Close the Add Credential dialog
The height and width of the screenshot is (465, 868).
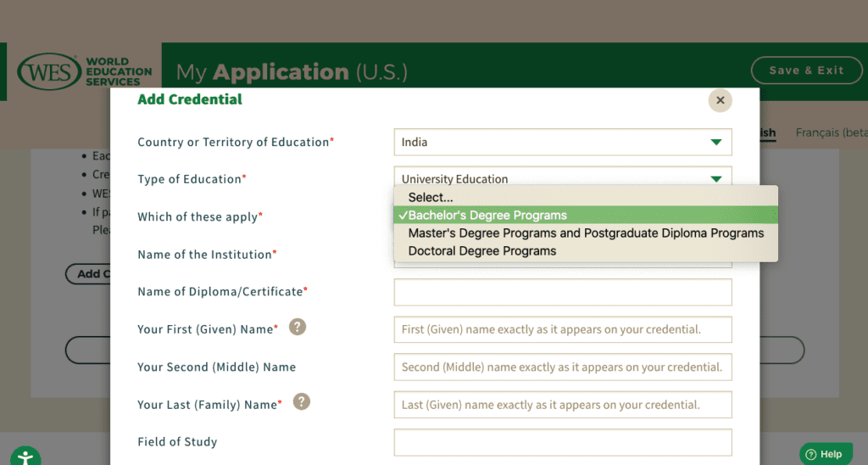[x=720, y=100]
